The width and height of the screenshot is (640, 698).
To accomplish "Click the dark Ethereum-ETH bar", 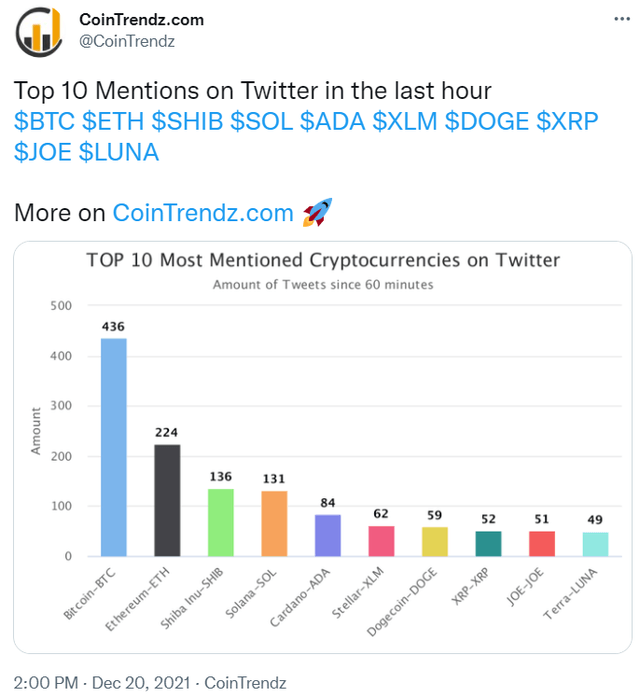I will pos(167,499).
